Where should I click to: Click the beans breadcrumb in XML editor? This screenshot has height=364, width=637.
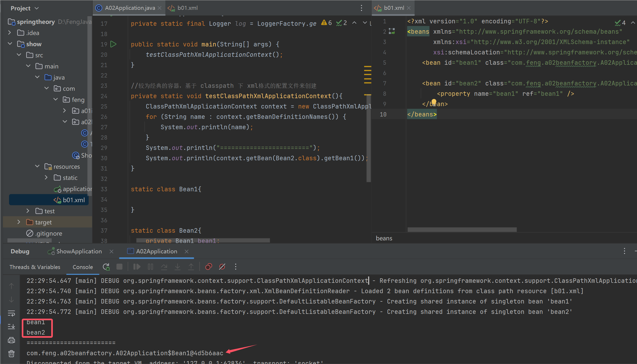(x=384, y=238)
